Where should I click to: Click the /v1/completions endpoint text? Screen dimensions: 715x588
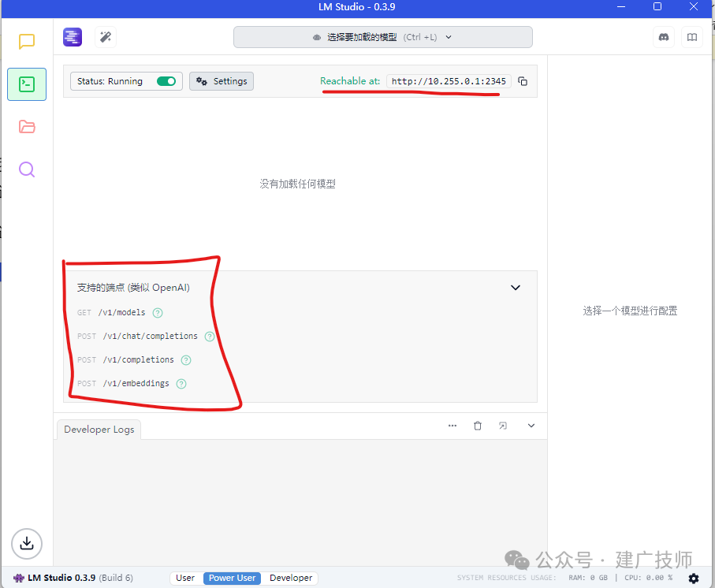(x=138, y=360)
